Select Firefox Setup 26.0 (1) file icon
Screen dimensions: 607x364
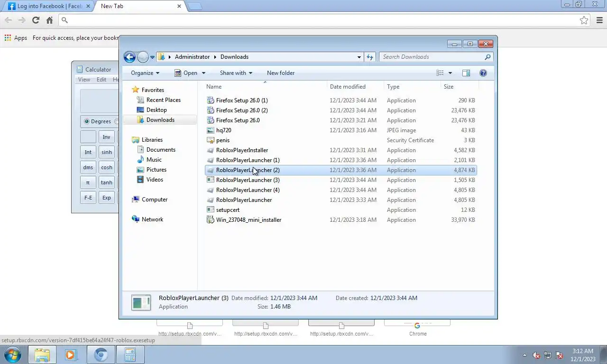pos(211,100)
